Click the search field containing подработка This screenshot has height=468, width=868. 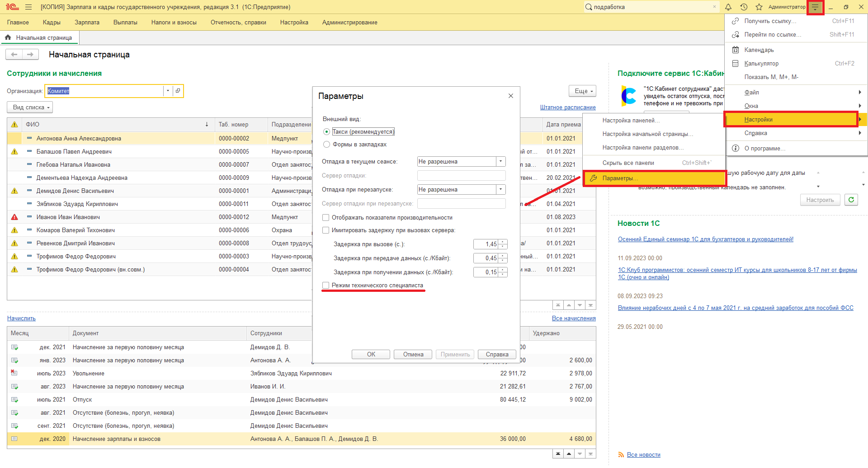click(x=651, y=7)
